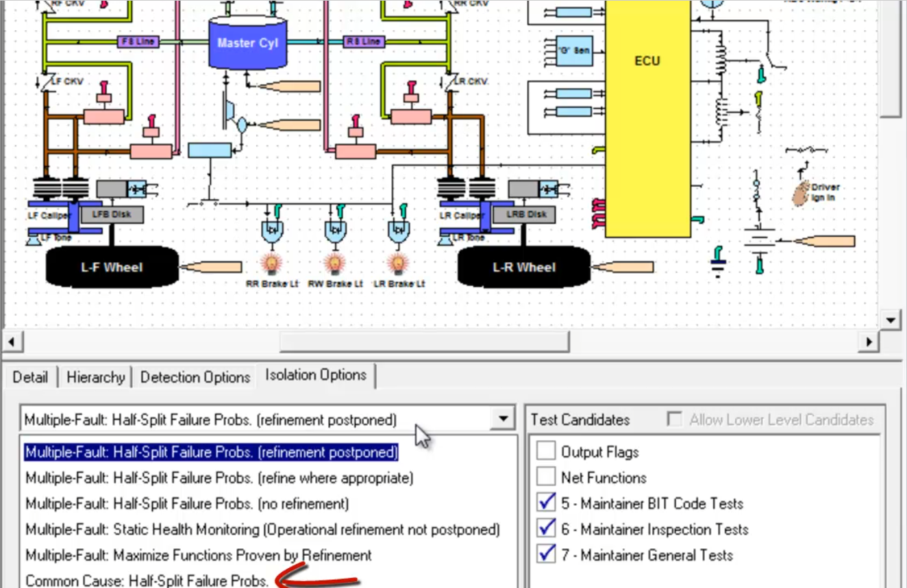
Task: Choose Common Cause: Half-Split Failure Probs. option
Action: (x=147, y=580)
